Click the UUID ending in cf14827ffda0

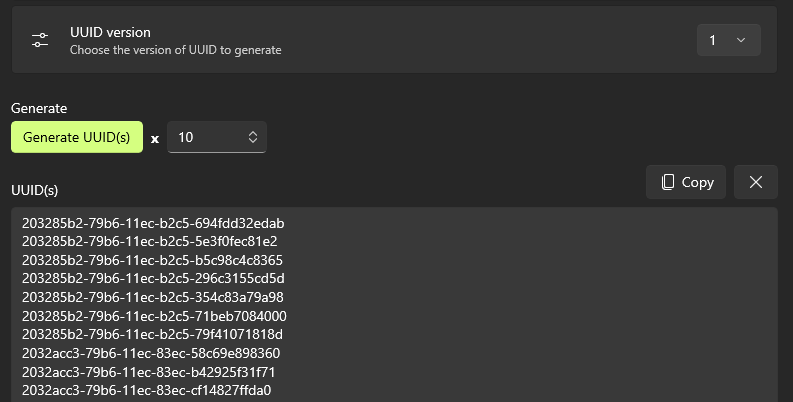click(147, 390)
